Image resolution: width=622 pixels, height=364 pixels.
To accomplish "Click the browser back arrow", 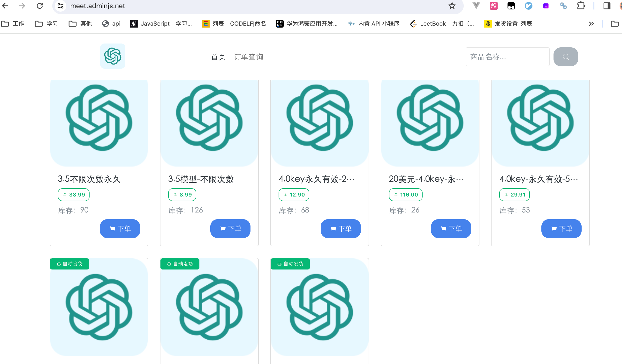I will click(5, 6).
